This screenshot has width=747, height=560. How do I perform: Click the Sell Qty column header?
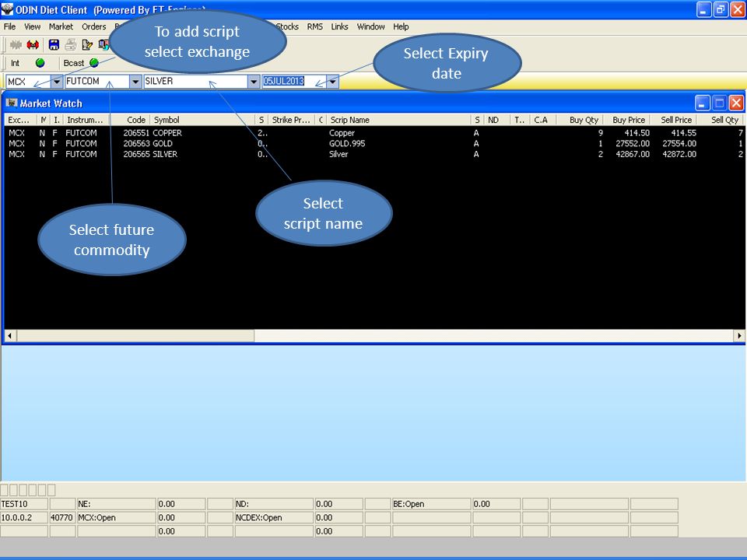coord(721,120)
